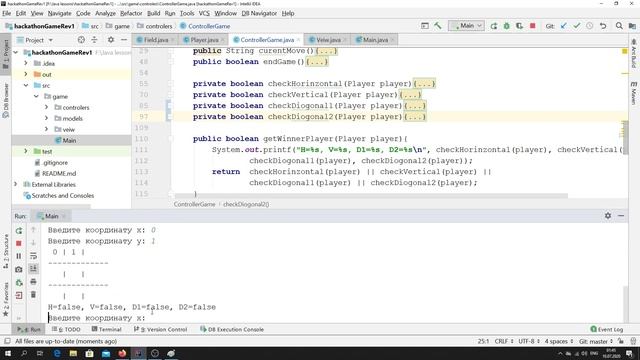Clear console with the trash icon
The image size is (640, 360).
point(33,295)
